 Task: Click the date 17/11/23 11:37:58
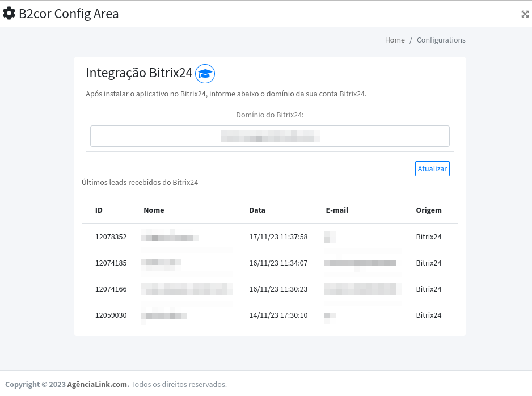278,237
